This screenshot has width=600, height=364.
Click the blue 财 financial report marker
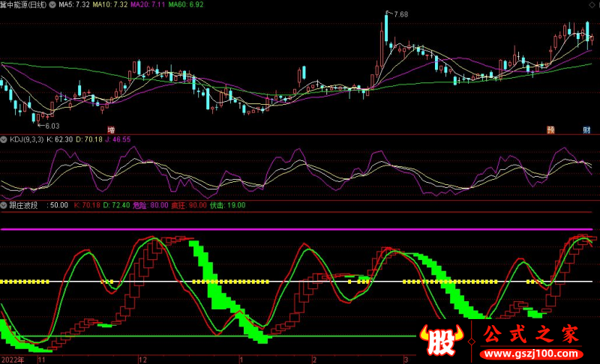click(586, 130)
